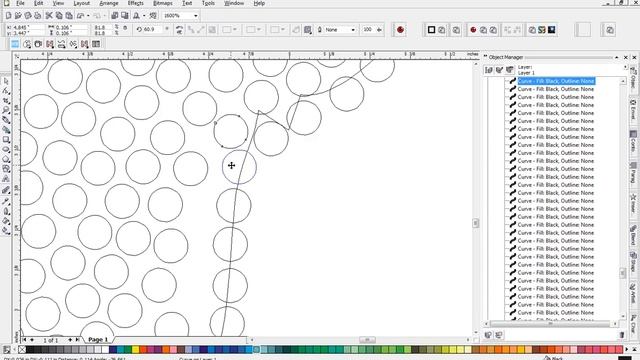Click the red circle macro record icon
The image size is (640, 360).
[400, 29]
